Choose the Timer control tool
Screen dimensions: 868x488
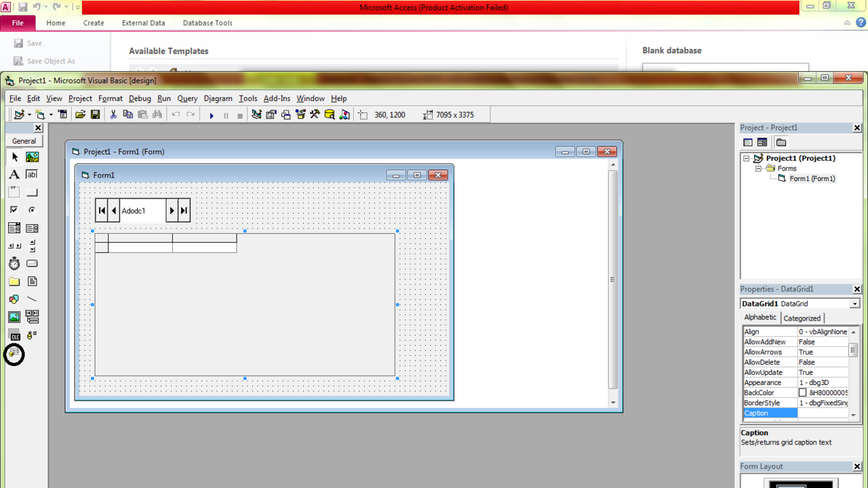(x=14, y=263)
